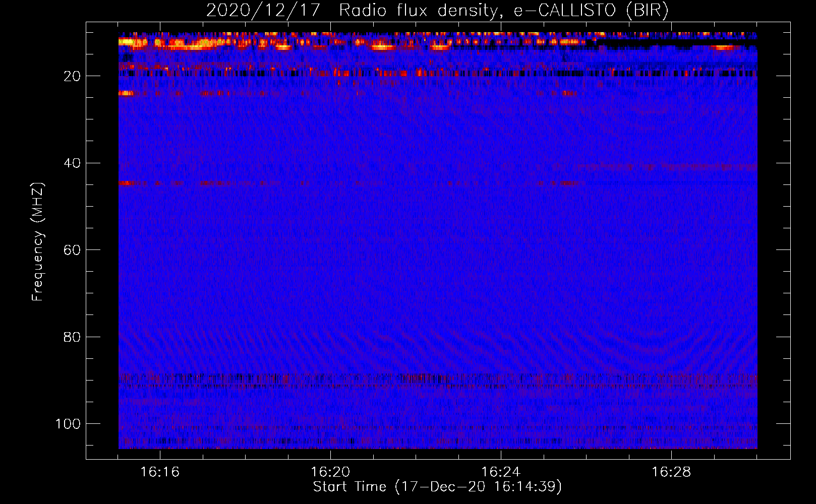816x504 pixels.
Task: Click the 80 MHz frequency tick label
Action: point(72,337)
